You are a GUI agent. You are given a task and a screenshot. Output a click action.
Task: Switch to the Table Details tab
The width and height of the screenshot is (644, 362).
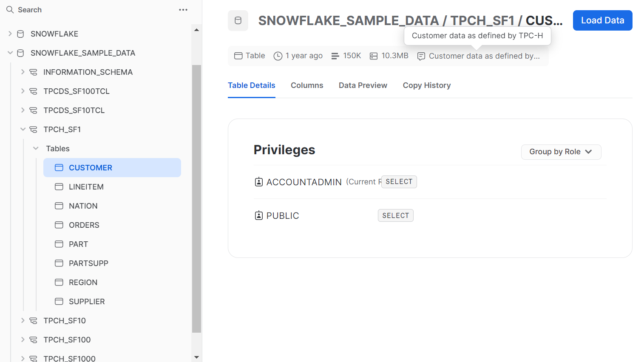(252, 85)
